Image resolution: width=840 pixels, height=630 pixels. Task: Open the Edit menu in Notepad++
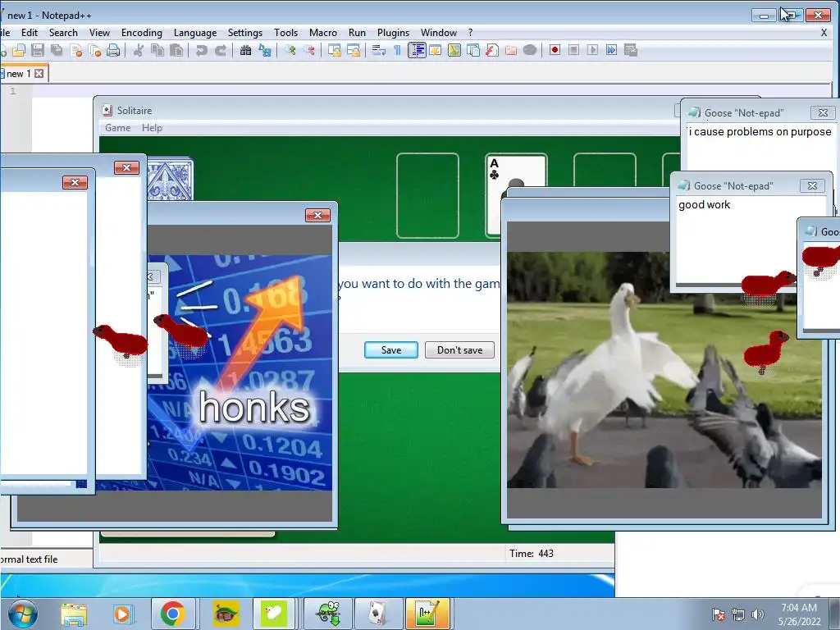30,33
